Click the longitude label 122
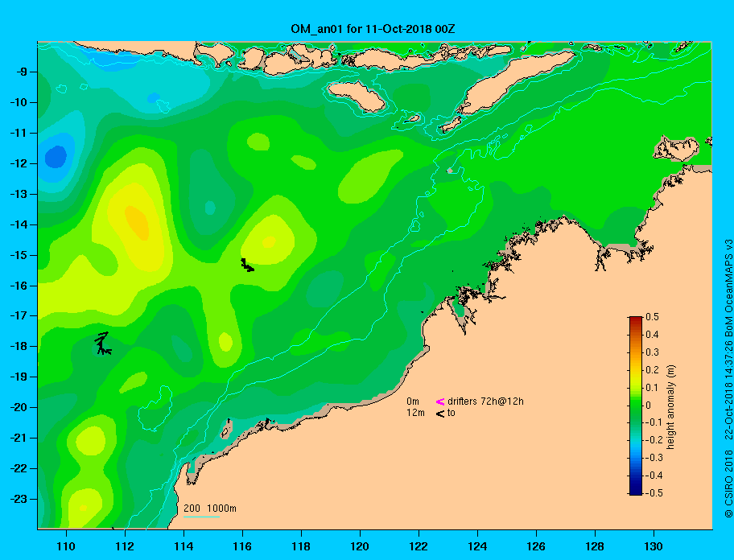Image resolution: width=734 pixels, height=560 pixels. pyautogui.click(x=419, y=546)
